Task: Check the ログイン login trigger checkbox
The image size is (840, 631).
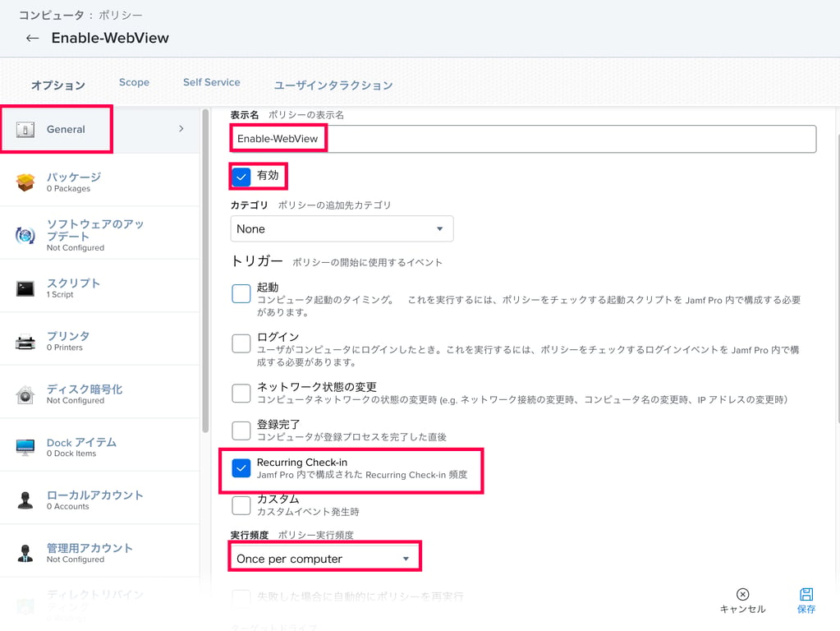Action: pyautogui.click(x=241, y=343)
